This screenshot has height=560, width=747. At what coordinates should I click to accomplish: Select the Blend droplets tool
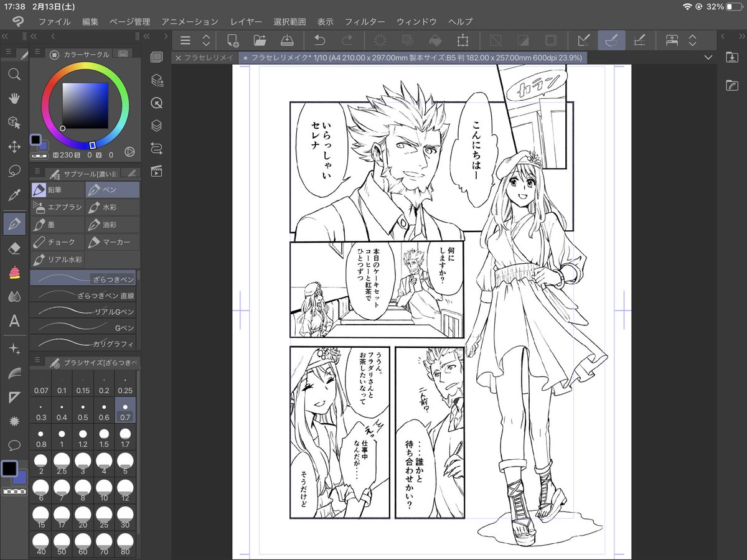pyautogui.click(x=14, y=297)
